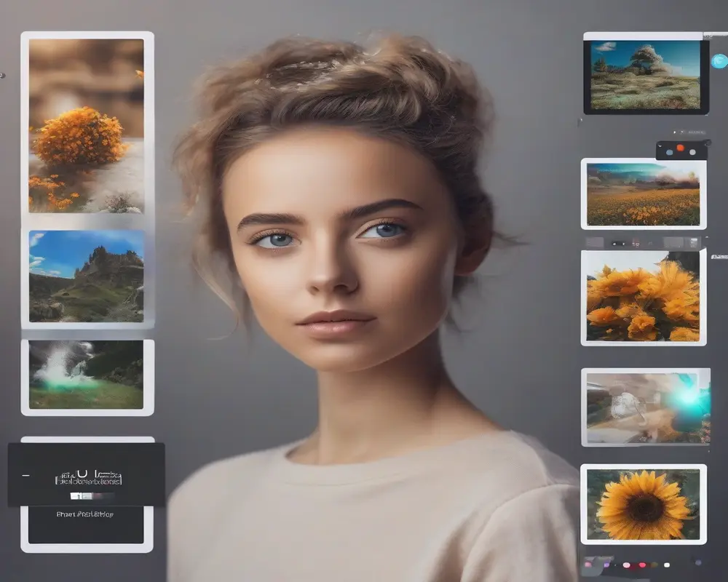Click the small pink-red icon in gray toolbar strip

click(x=636, y=244)
